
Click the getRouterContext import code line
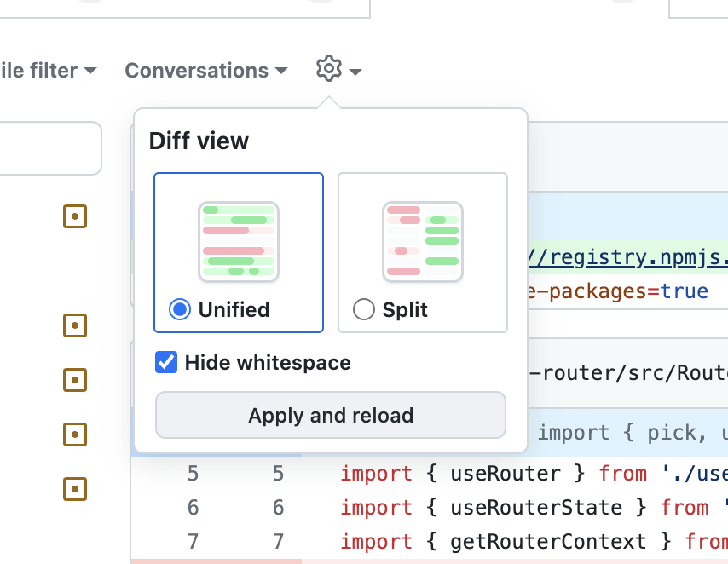pos(534,542)
